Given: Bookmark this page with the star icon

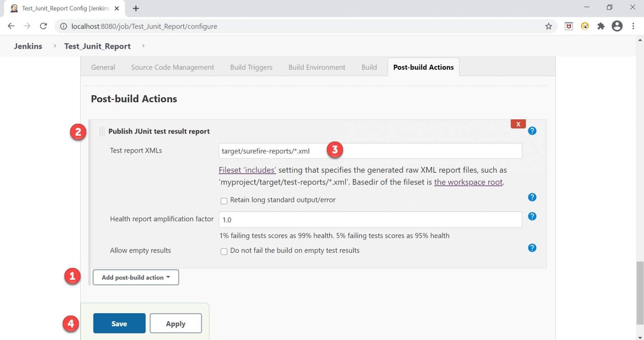Looking at the screenshot, I should [x=548, y=26].
